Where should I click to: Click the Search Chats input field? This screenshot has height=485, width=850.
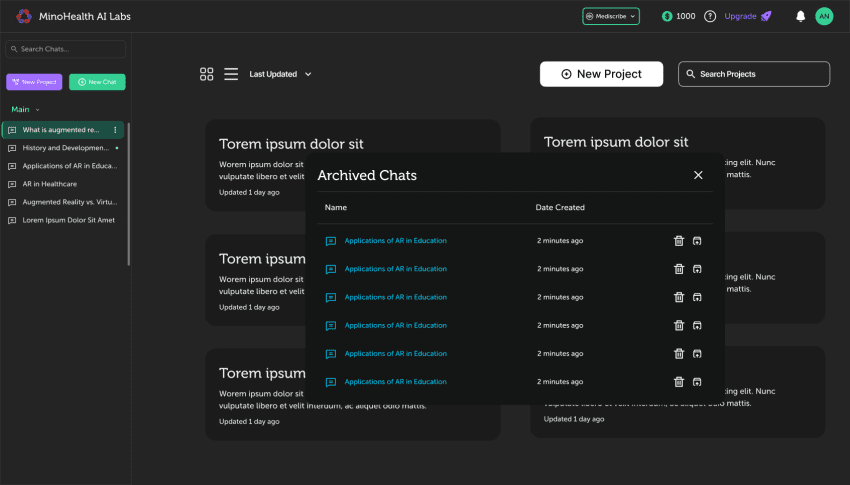pyautogui.click(x=66, y=49)
